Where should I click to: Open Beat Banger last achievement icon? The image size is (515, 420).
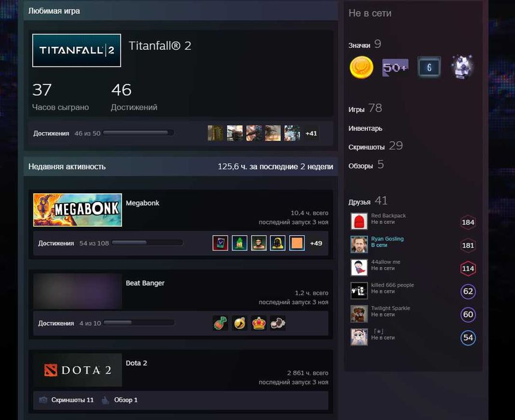coord(277,323)
